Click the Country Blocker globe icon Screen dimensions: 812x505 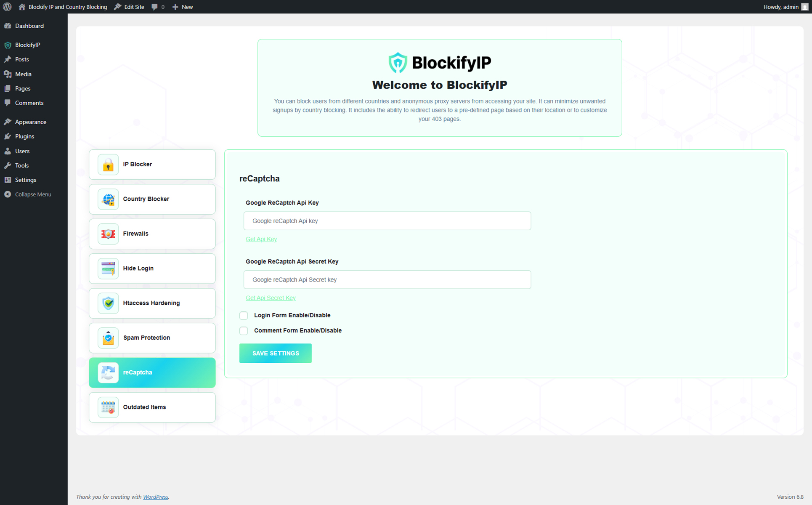point(108,199)
